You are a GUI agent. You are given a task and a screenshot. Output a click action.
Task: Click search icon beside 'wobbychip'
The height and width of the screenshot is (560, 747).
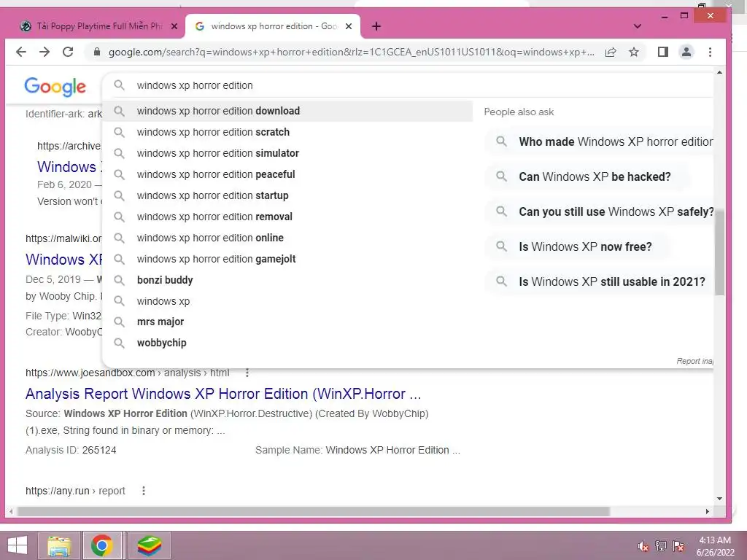pyautogui.click(x=119, y=343)
